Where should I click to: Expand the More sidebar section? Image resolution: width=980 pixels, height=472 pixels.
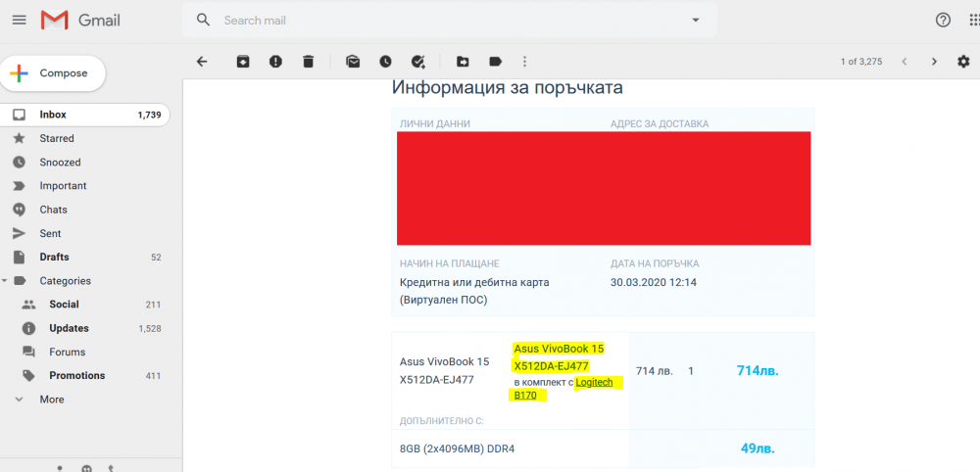pos(84,400)
